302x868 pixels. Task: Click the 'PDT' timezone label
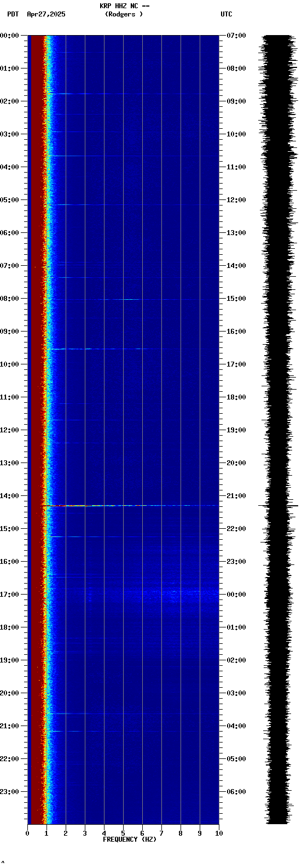point(13,14)
